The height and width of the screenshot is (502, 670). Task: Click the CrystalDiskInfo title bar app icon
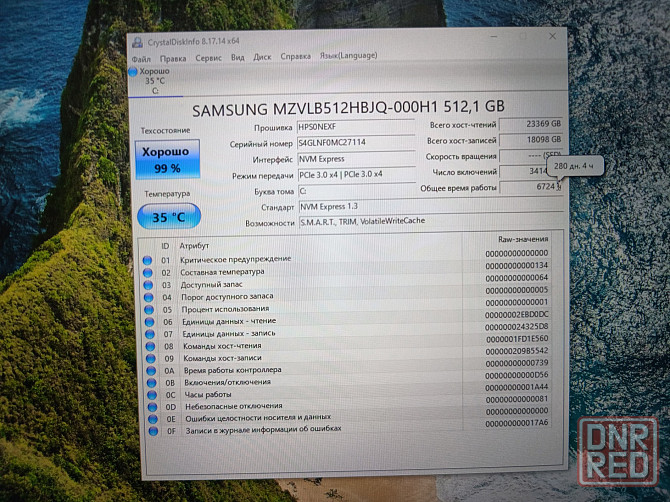137,42
